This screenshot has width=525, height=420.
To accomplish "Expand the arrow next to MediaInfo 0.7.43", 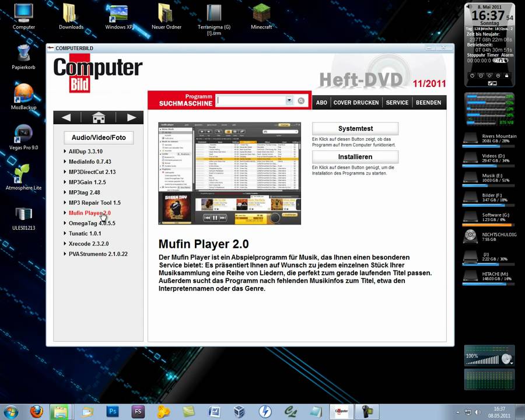I will click(65, 162).
